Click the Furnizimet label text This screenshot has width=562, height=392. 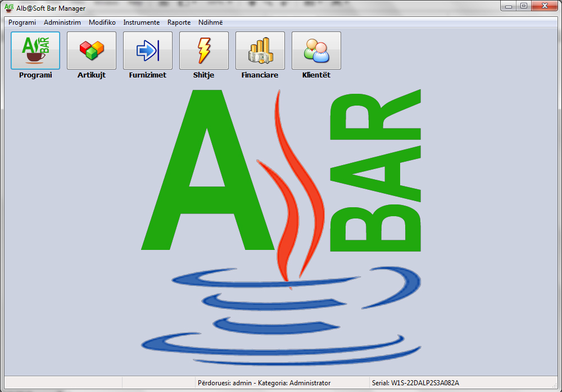click(148, 75)
